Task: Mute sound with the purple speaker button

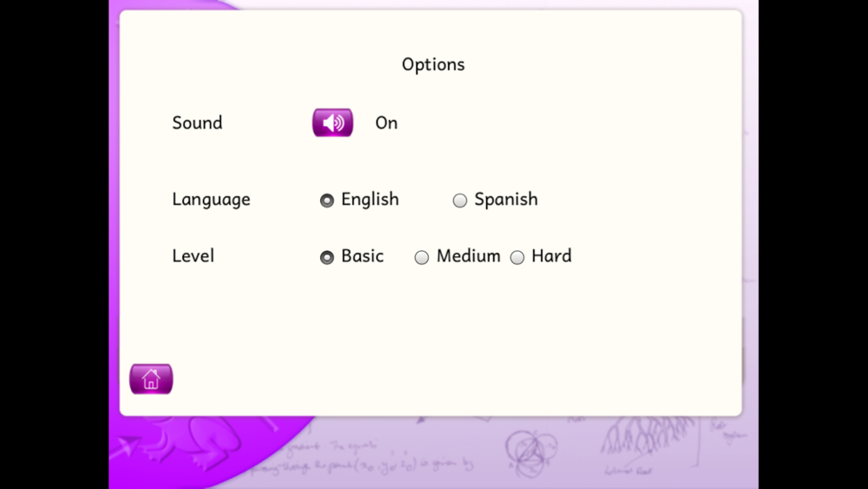Action: click(x=332, y=122)
